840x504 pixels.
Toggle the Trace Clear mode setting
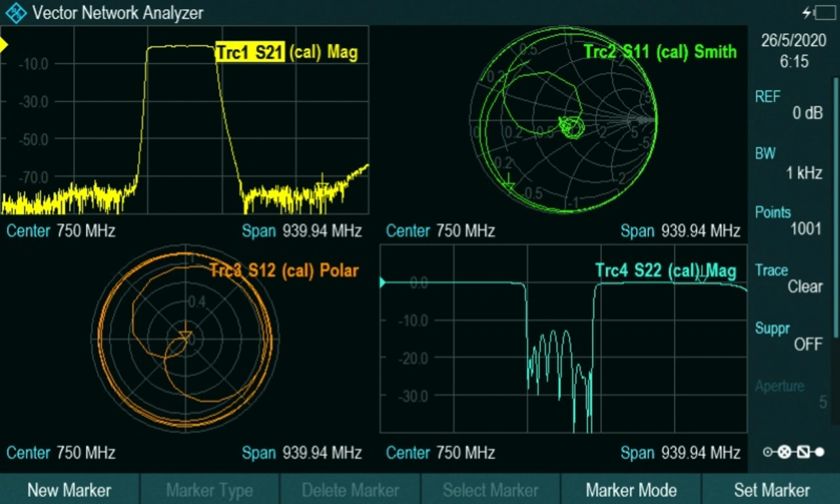789,278
